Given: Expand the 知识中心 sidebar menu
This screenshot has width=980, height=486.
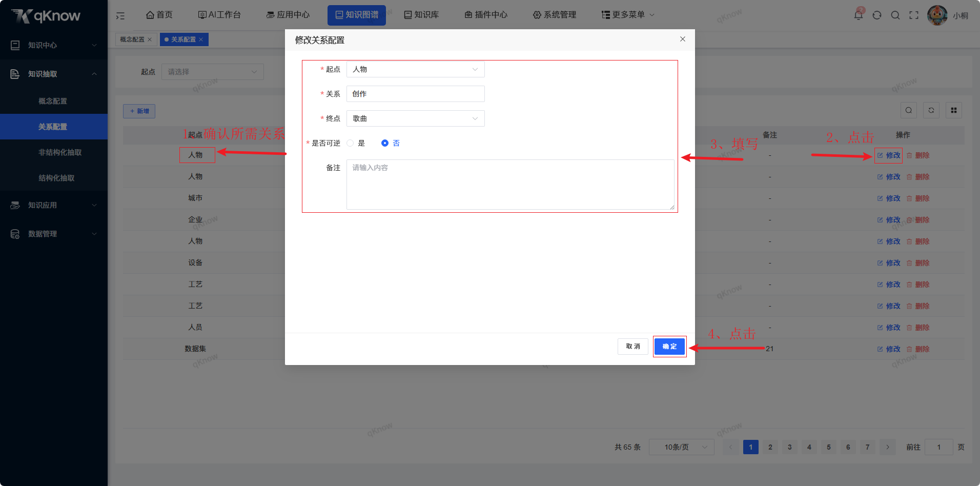Looking at the screenshot, I should pos(54,45).
